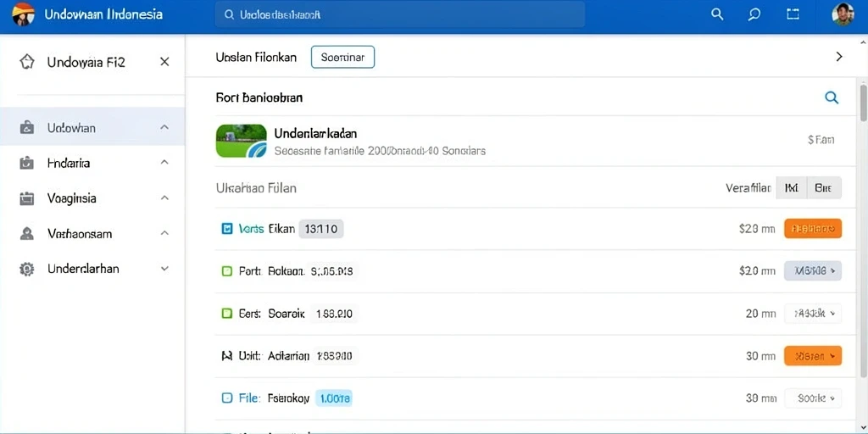Click the Soentinar button
The width and height of the screenshot is (868, 434).
[x=342, y=57]
